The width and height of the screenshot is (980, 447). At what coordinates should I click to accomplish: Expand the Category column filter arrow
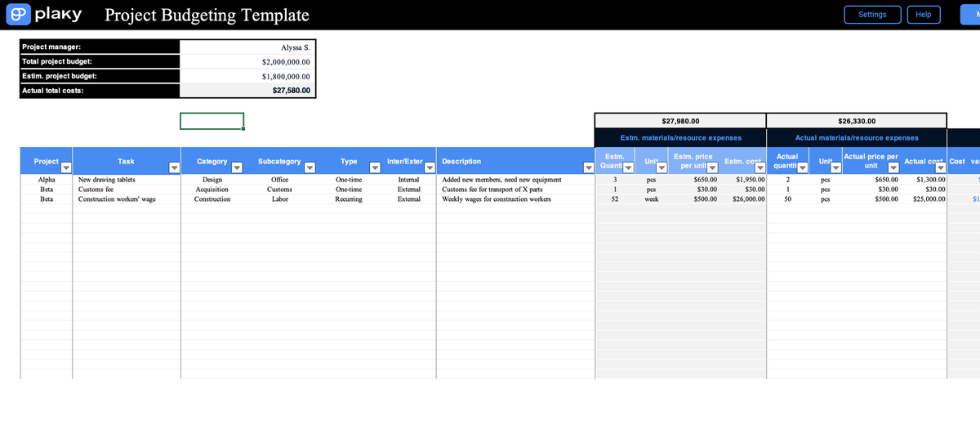point(236,168)
